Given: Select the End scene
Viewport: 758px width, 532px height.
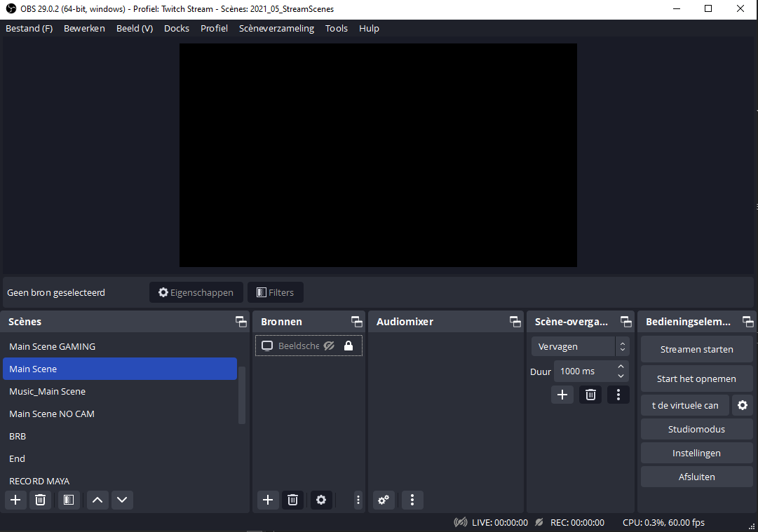Looking at the screenshot, I should coord(120,458).
